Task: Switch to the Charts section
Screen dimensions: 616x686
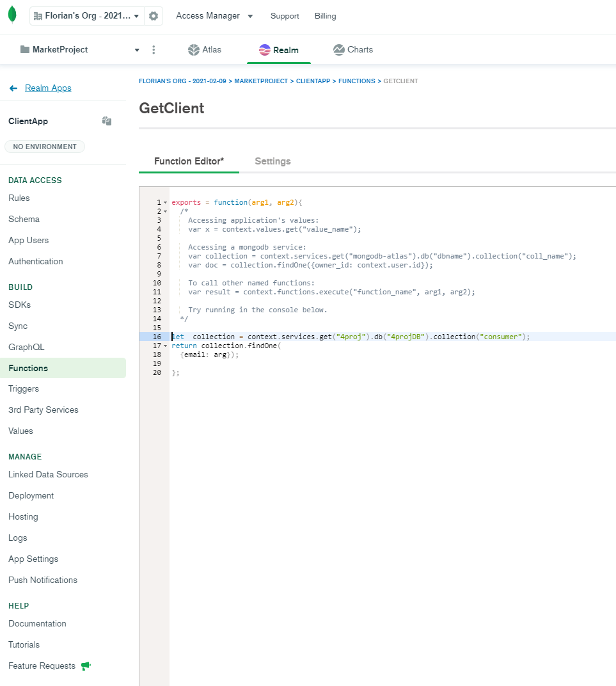Action: pos(352,49)
